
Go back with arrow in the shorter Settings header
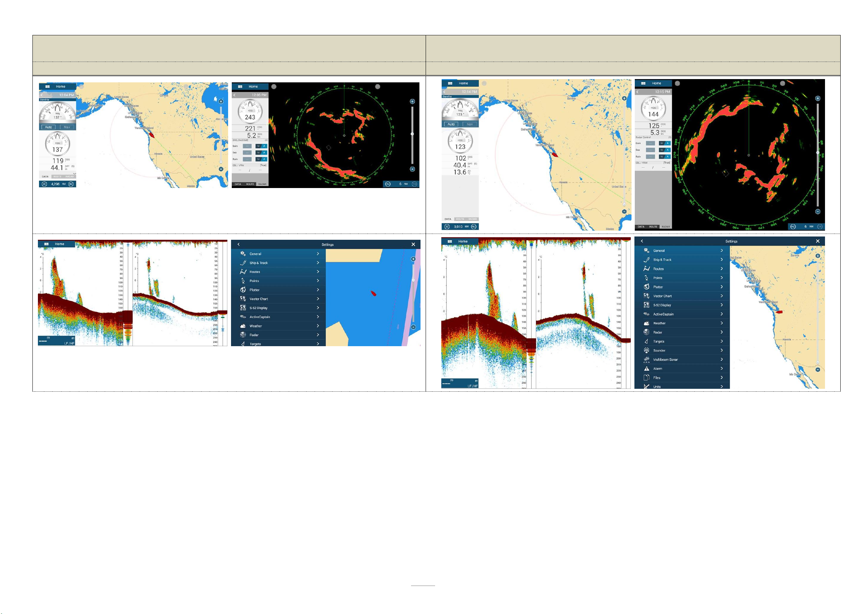[239, 245]
